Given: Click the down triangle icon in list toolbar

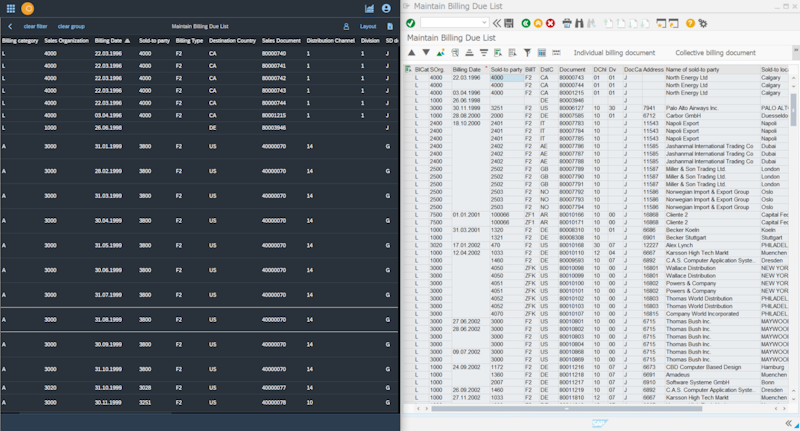Looking at the screenshot, I should pos(426,53).
